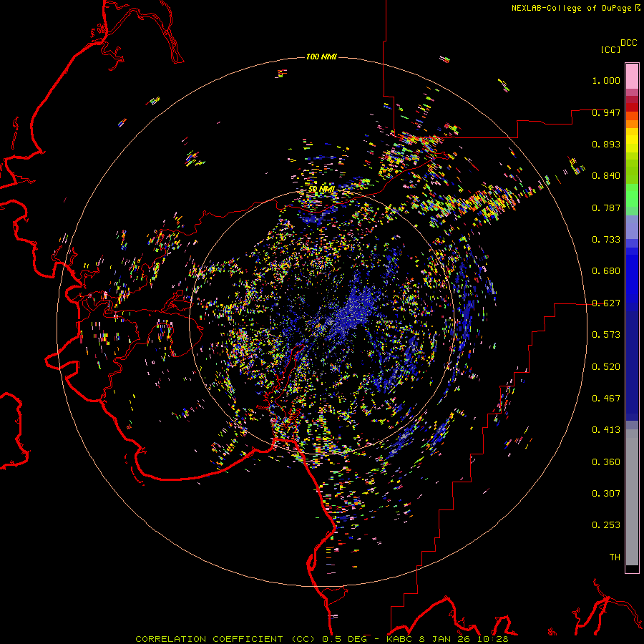Click the 0.947 scale value

click(x=606, y=112)
